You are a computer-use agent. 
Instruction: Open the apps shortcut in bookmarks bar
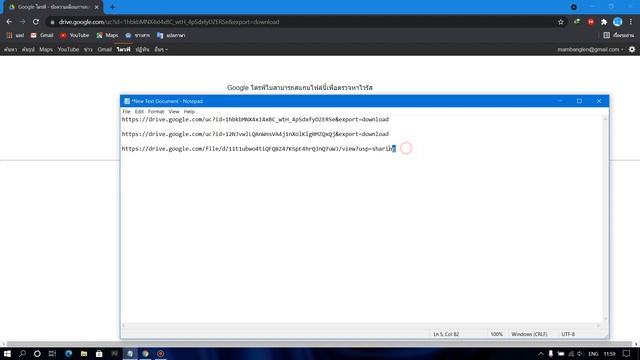click(15, 36)
